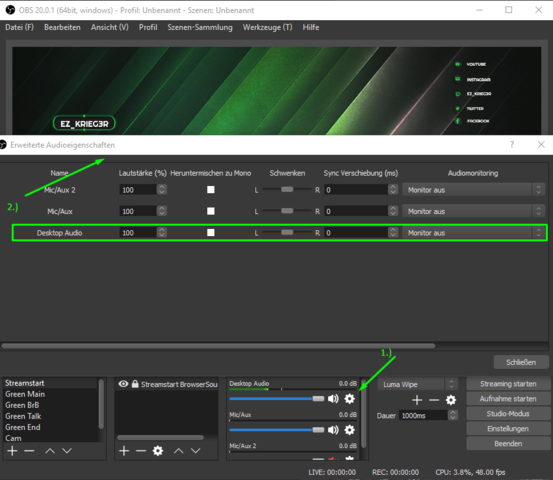Click Desktop Audio mixer volume slider
Screen dimensions: 553x480
[x=276, y=399]
